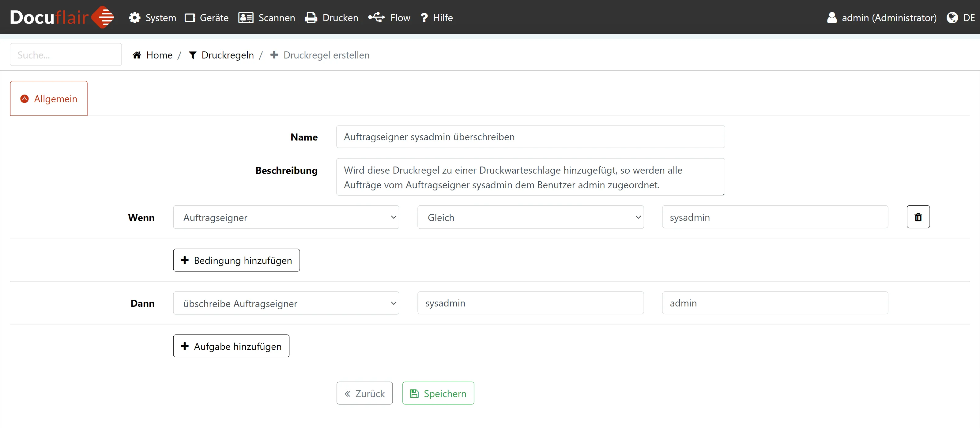Switch to the Allgemein tab
Viewport: 980px width, 428px height.
coord(49,99)
